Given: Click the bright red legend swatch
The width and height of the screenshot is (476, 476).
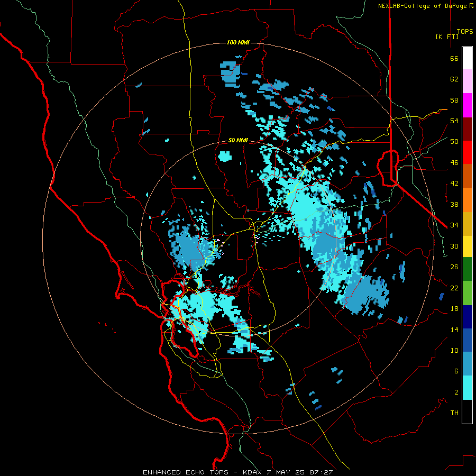Looking at the screenshot, I should click(x=467, y=152).
